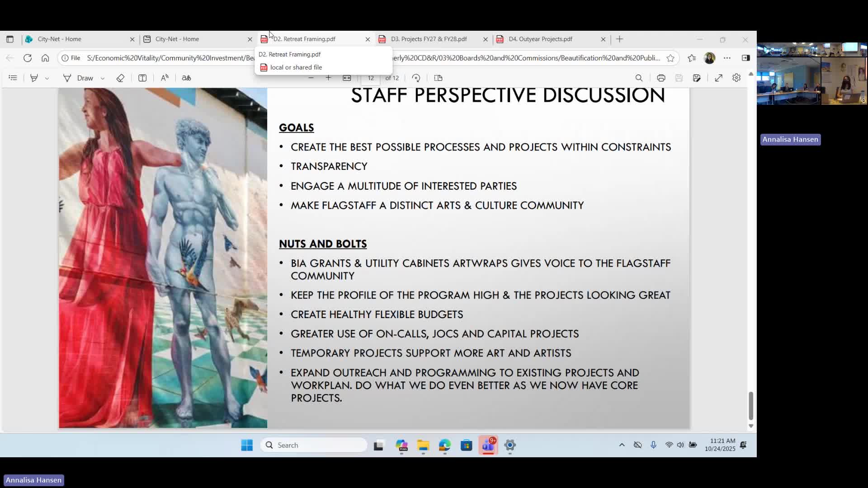Edit the page number input field

pos(370,78)
